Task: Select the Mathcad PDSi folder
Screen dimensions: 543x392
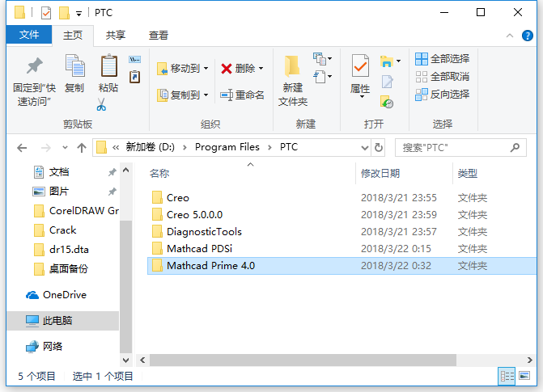Action: tap(341, 249)
